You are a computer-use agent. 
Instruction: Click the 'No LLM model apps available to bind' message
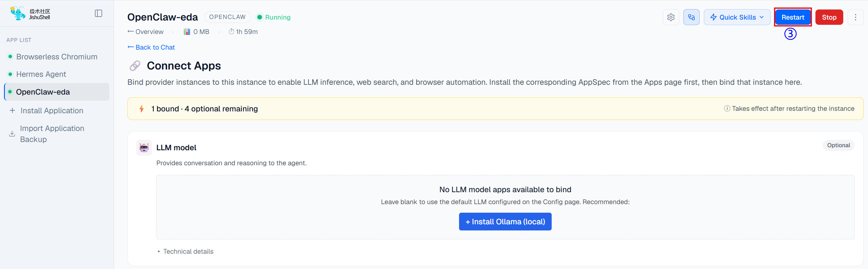point(505,189)
